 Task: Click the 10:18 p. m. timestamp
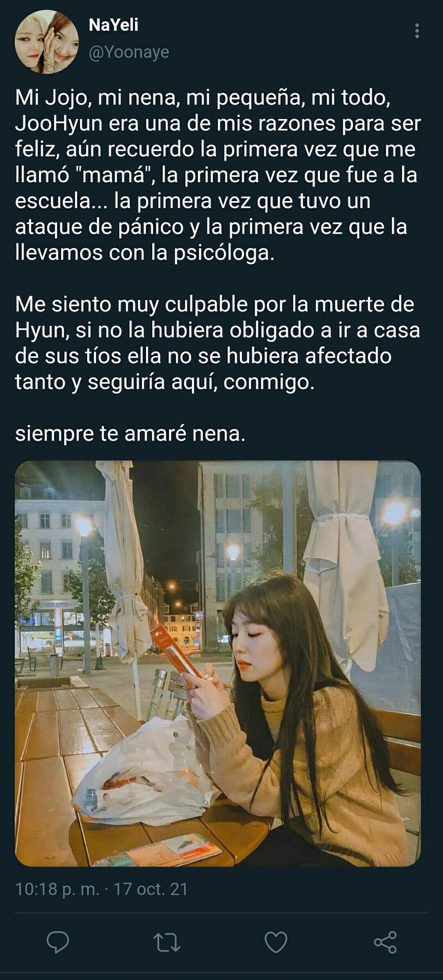(57, 889)
